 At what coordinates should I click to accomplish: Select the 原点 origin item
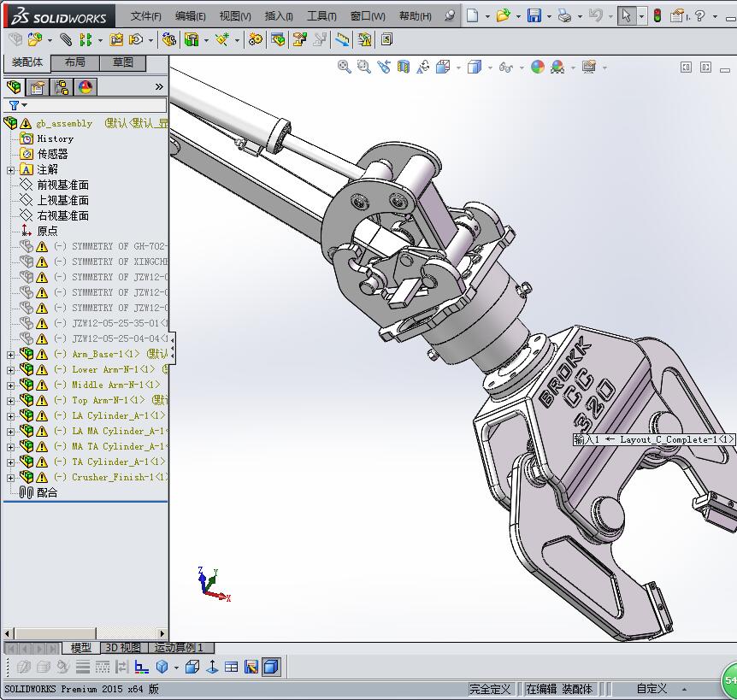coord(48,231)
